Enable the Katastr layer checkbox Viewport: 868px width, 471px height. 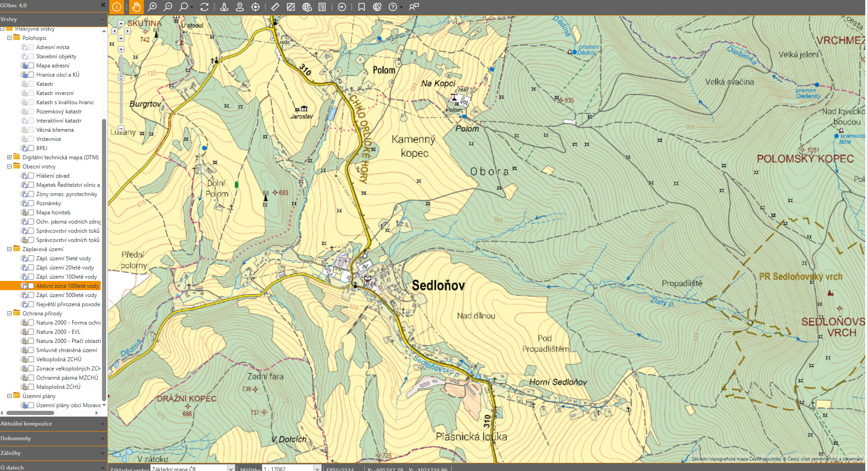click(31, 84)
